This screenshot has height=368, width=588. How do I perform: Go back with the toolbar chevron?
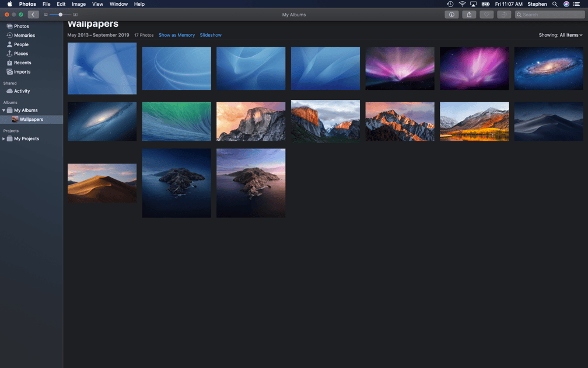pyautogui.click(x=33, y=15)
